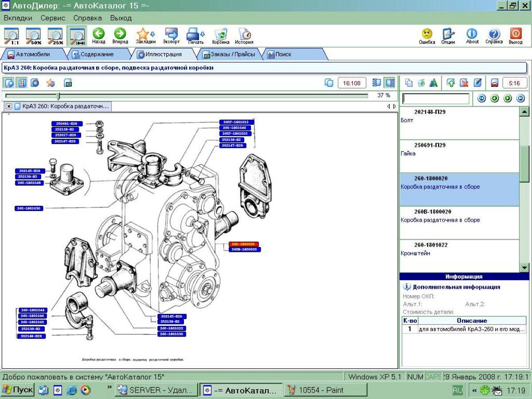This screenshot has height=399, width=532.
Task: Open Опции settings
Action: tap(448, 36)
